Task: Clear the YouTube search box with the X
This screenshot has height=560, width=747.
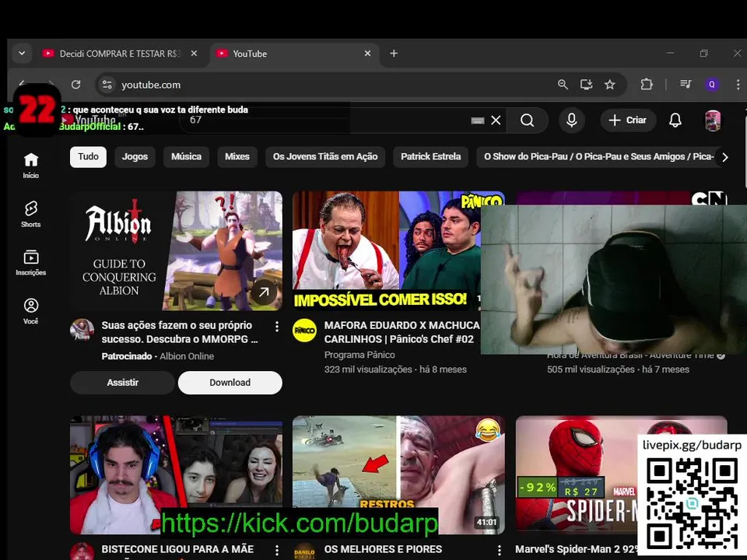Action: pos(496,120)
